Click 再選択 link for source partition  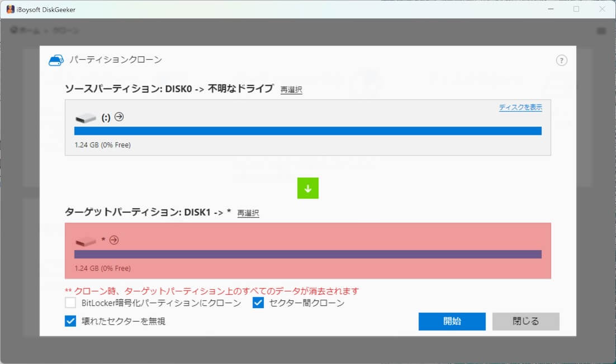[291, 90]
